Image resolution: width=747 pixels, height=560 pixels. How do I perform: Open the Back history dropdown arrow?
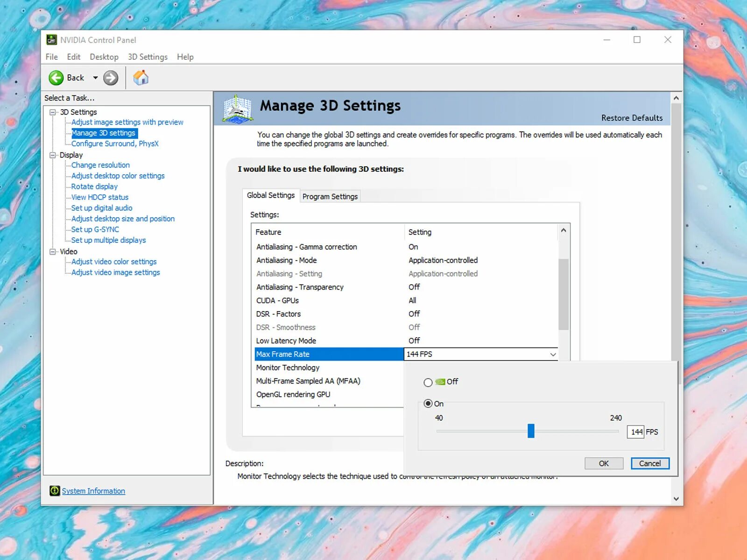95,78
